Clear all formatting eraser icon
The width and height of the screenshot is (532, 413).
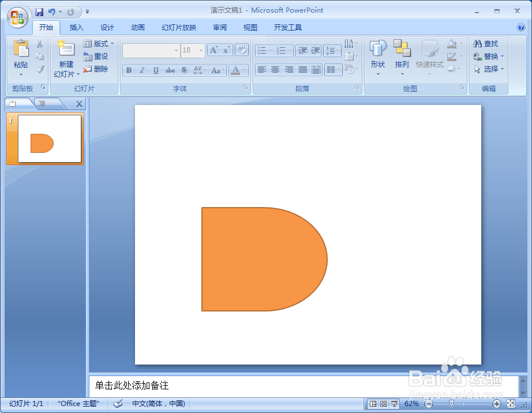click(x=242, y=50)
